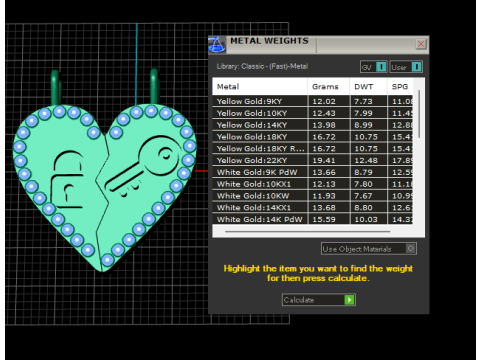Select the Yellow Gold:18KY row
Image resolution: width=480 pixels, height=360 pixels.
click(x=313, y=137)
